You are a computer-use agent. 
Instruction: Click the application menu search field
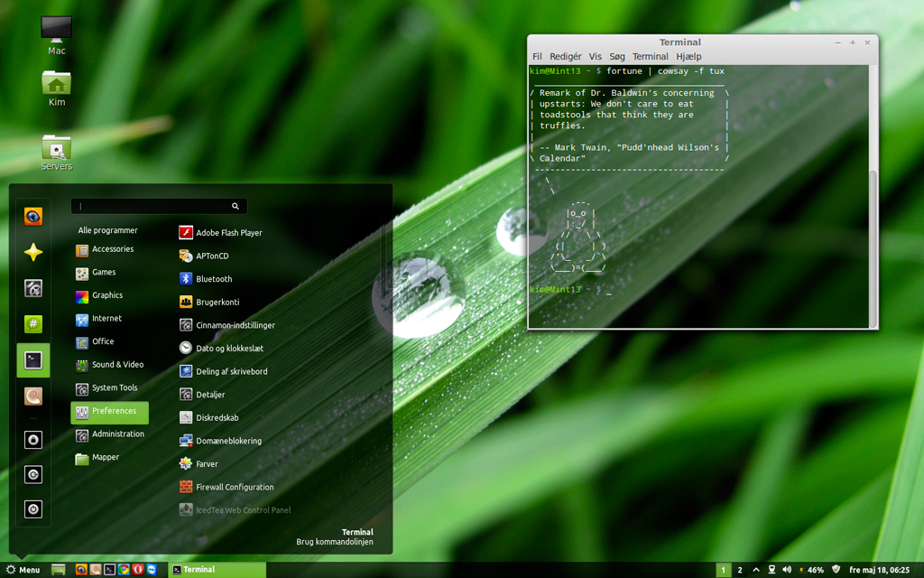(x=159, y=206)
